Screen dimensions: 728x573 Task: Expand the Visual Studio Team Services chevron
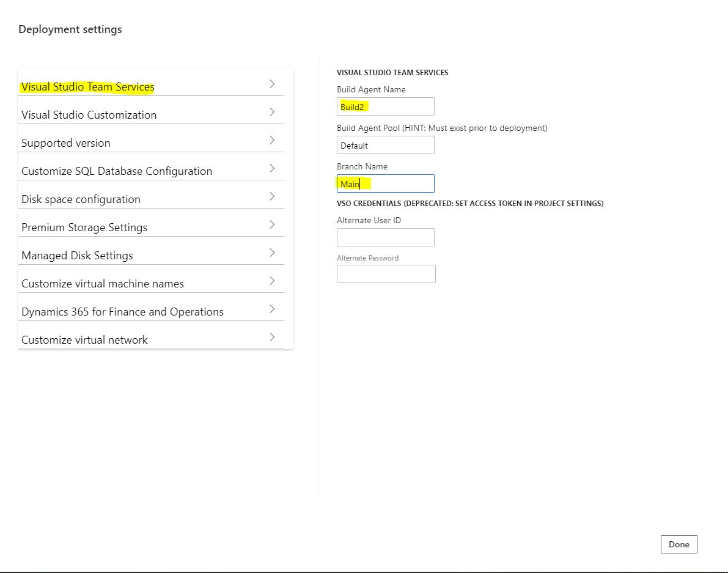point(272,84)
